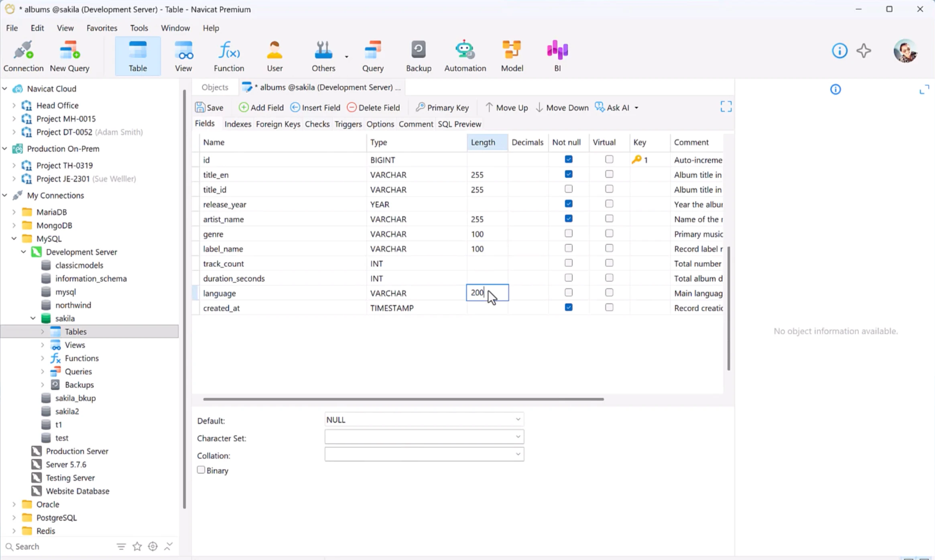The height and width of the screenshot is (560, 935).
Task: Uncheck Not null for title_en
Action: tap(568, 174)
